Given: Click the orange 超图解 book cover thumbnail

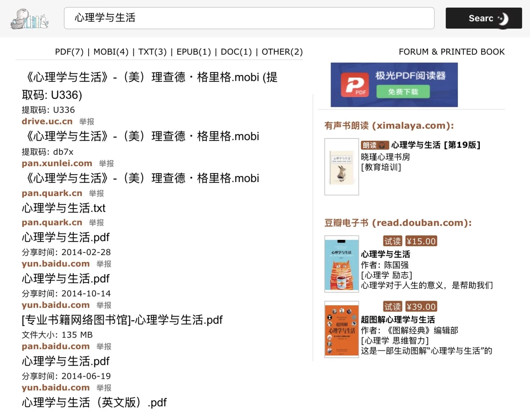Looking at the screenshot, I should tap(341, 329).
